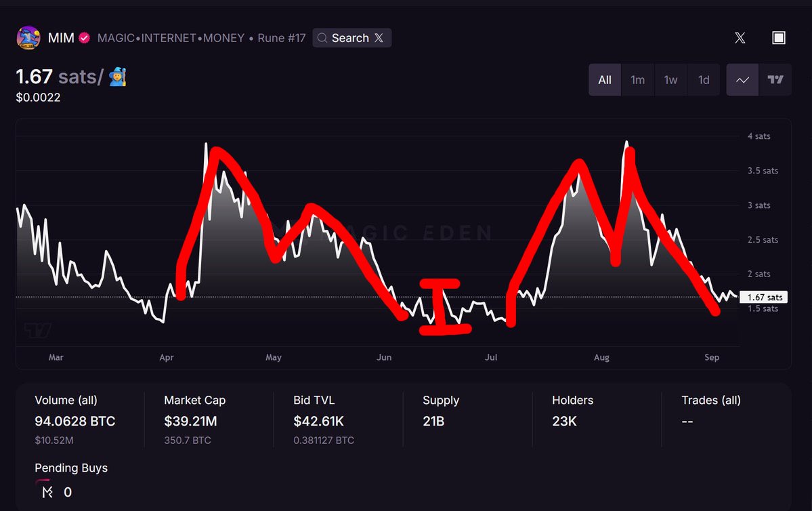Click the Volume (all) 94.0628 BTC value
This screenshot has height=511, width=812.
(x=75, y=422)
